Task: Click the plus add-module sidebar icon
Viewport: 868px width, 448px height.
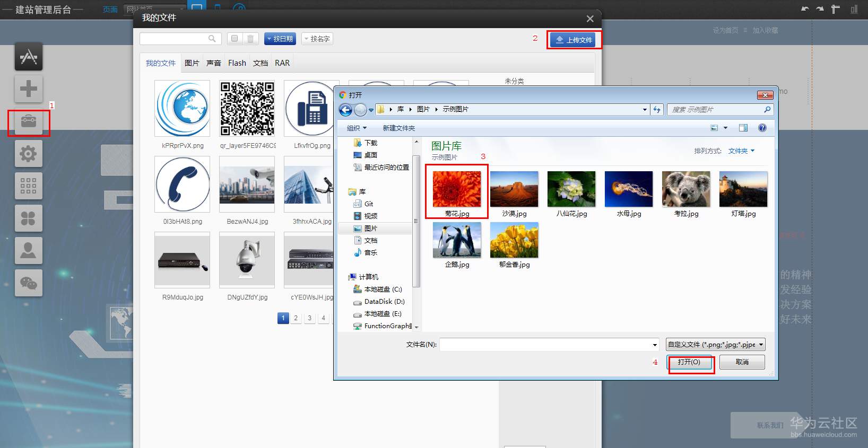Action: coord(29,89)
